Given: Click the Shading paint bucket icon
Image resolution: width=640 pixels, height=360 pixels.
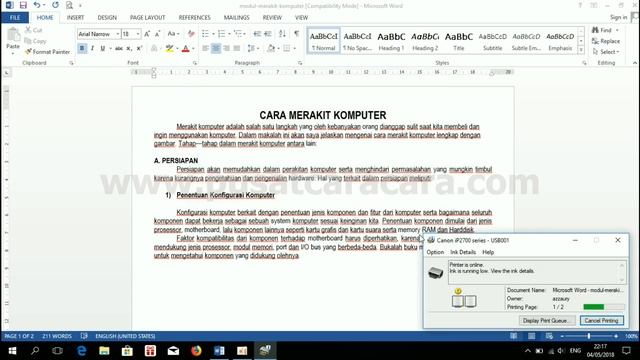Looking at the screenshot, I should (271, 48).
